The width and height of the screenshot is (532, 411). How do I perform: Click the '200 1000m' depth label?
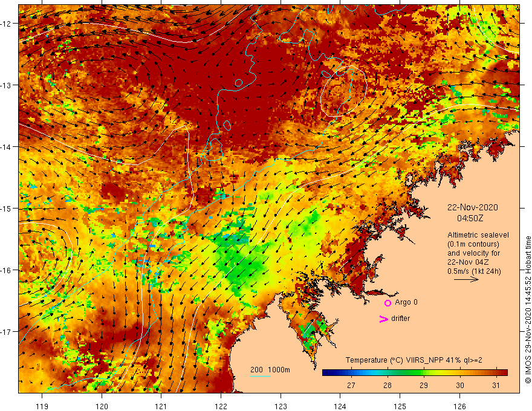(270, 370)
